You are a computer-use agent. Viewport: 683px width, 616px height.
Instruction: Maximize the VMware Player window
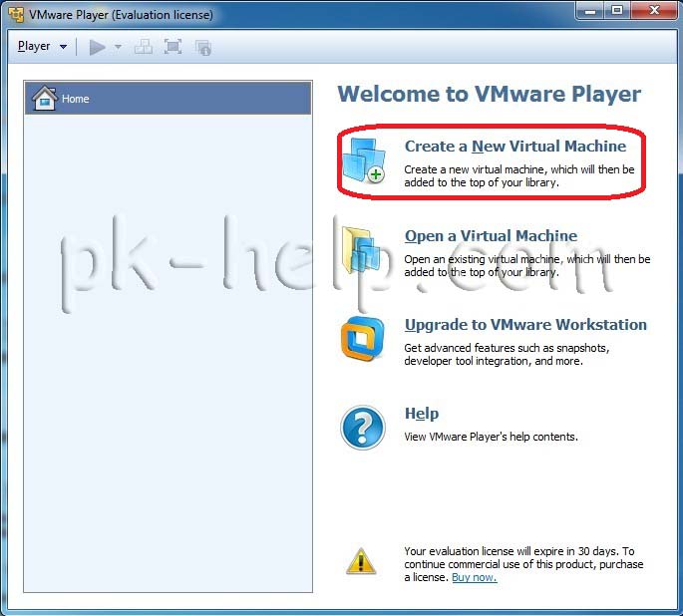(617, 10)
